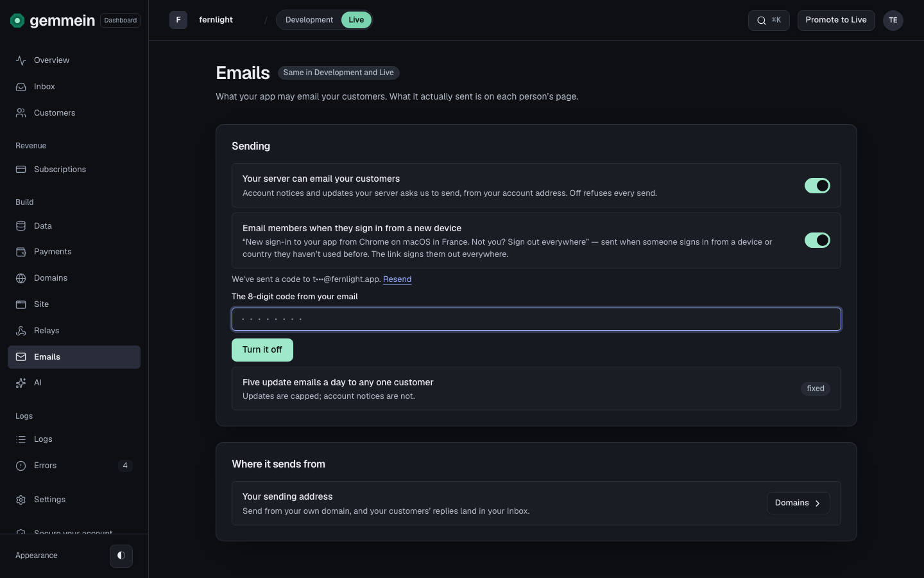Image resolution: width=924 pixels, height=578 pixels.
Task: Click the Turn it off button
Action: pyautogui.click(x=262, y=350)
